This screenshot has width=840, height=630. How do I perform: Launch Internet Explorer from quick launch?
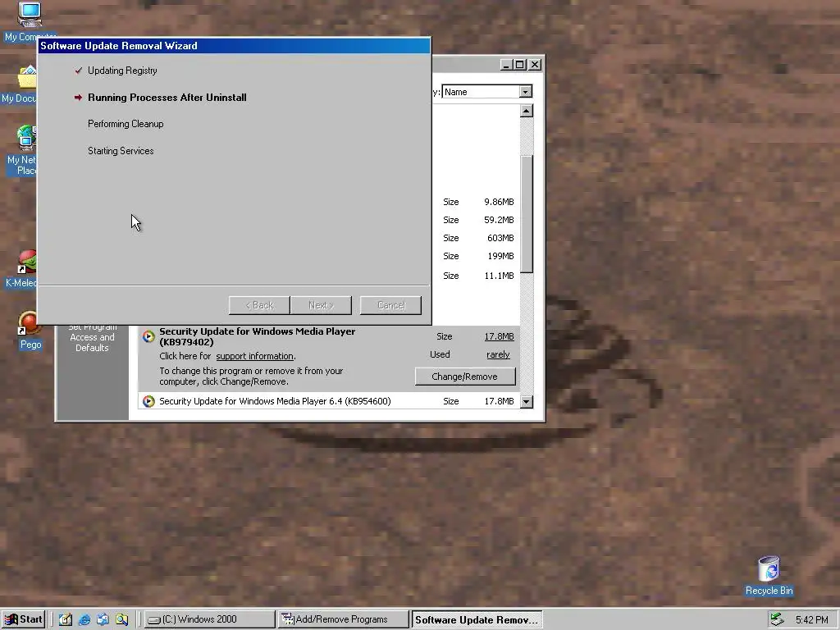click(x=84, y=620)
